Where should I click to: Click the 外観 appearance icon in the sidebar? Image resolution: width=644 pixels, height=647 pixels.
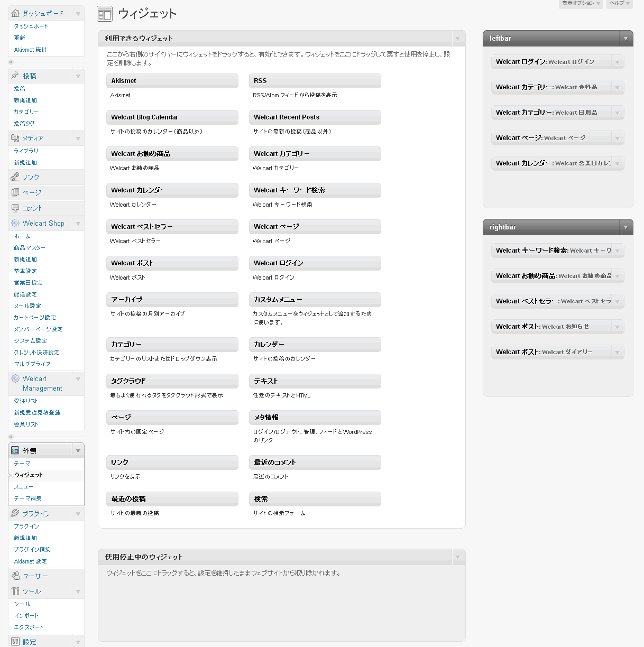coord(15,450)
